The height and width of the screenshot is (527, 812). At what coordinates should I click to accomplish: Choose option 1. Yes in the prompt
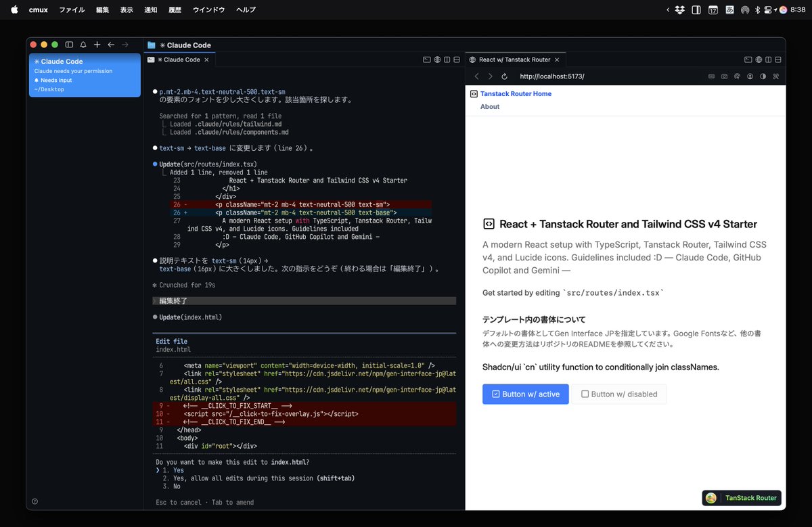pos(173,470)
